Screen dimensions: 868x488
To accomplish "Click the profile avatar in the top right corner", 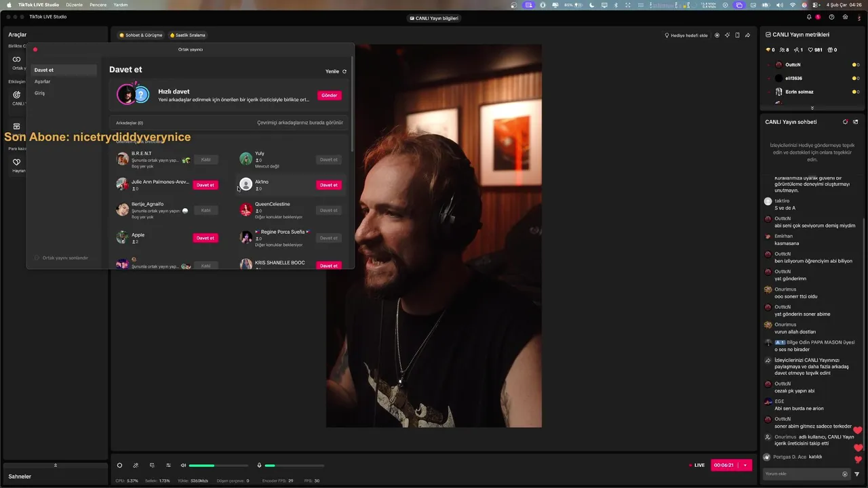I will click(859, 17).
